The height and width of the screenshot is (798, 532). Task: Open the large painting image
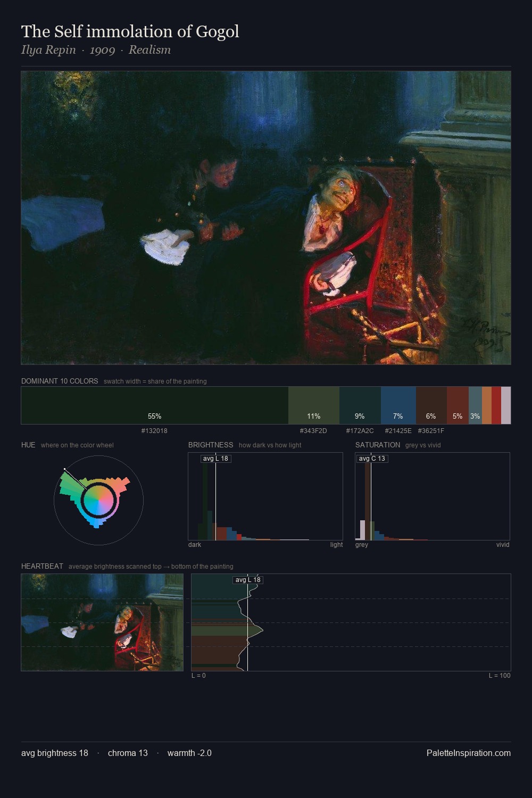266,218
